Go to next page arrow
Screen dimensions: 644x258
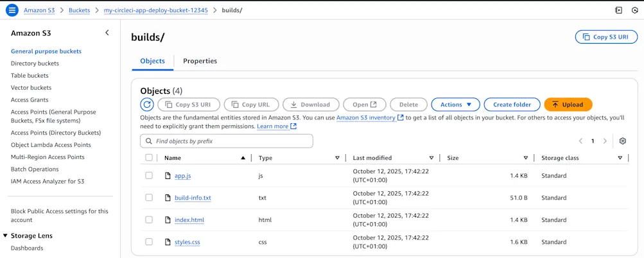pos(605,141)
